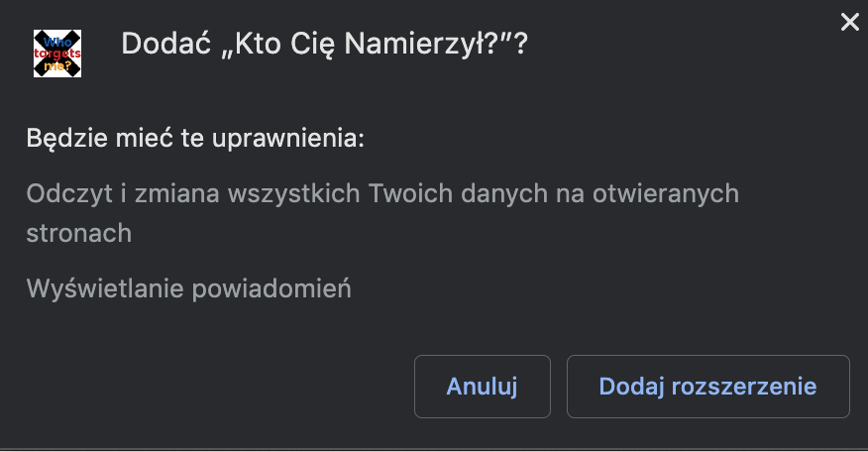Click the Anuluj button
The width and height of the screenshot is (868, 452).
(483, 387)
